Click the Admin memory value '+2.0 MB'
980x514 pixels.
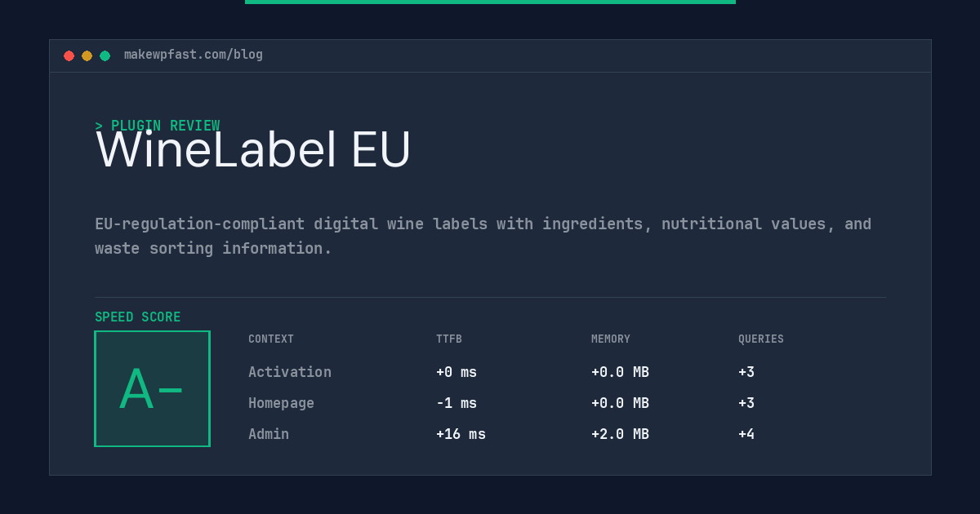pos(620,434)
